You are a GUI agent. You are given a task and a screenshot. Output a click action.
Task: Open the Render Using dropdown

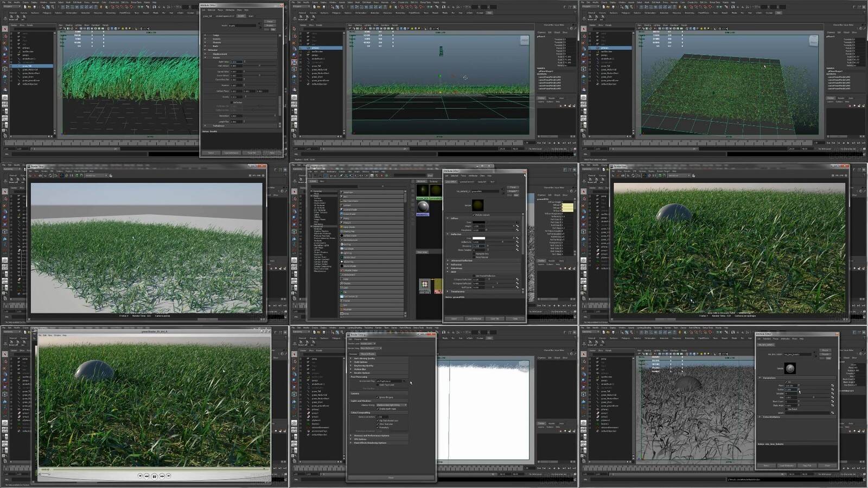point(371,348)
